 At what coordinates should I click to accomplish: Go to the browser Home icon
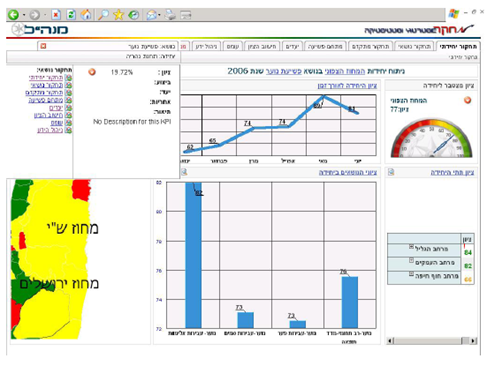[86, 15]
